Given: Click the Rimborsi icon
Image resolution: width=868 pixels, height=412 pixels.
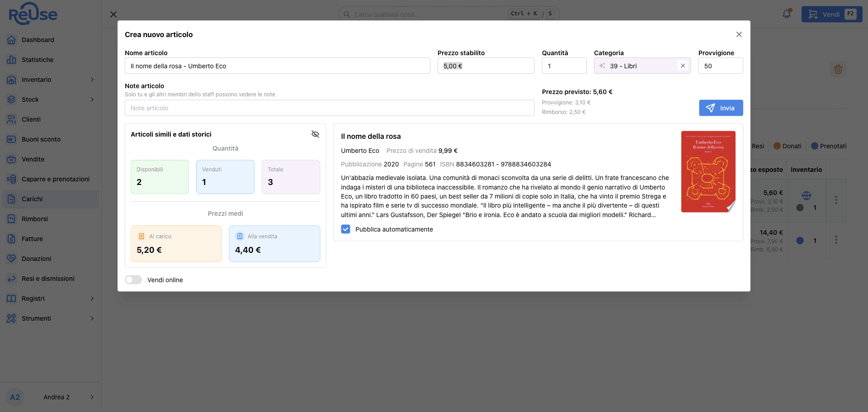Looking at the screenshot, I should tap(11, 219).
